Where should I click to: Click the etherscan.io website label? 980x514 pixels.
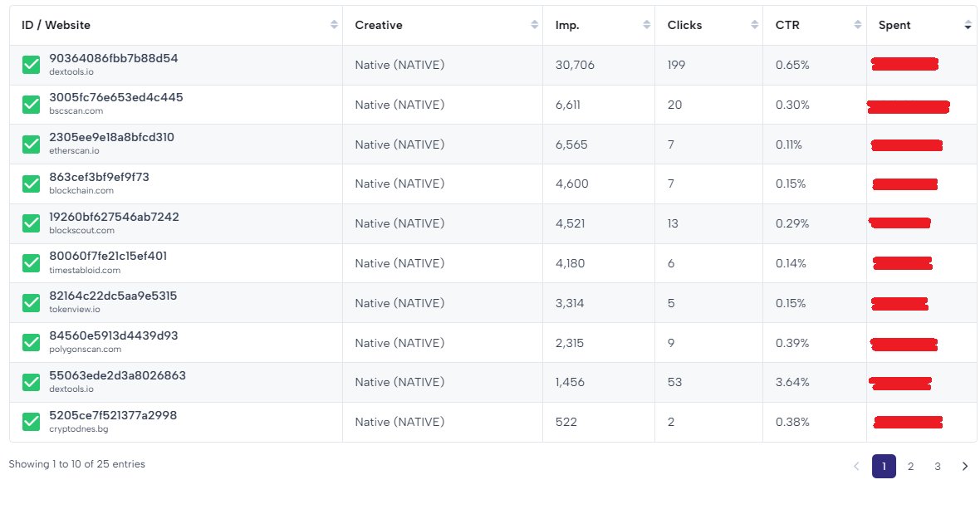click(x=75, y=150)
